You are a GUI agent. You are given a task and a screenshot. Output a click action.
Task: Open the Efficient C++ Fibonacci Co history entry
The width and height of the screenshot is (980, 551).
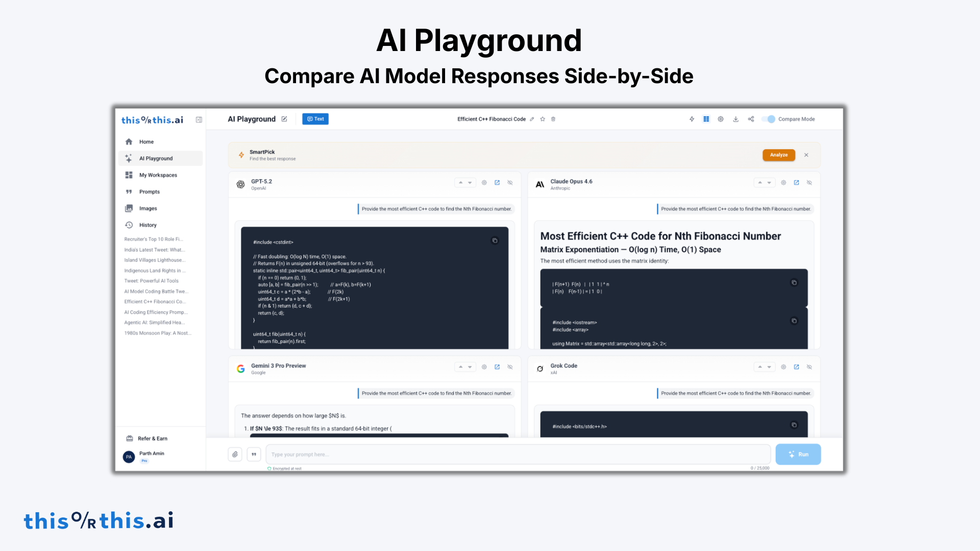[x=156, y=302]
